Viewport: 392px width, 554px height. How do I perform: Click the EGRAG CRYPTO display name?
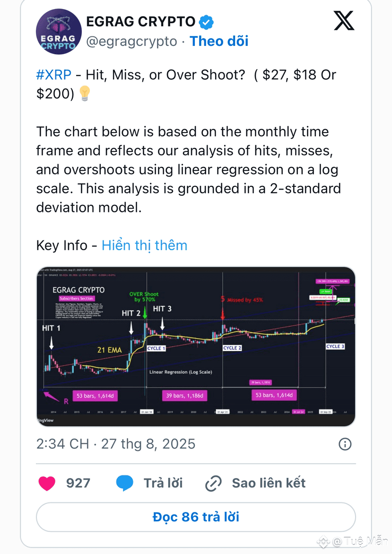[x=140, y=22]
